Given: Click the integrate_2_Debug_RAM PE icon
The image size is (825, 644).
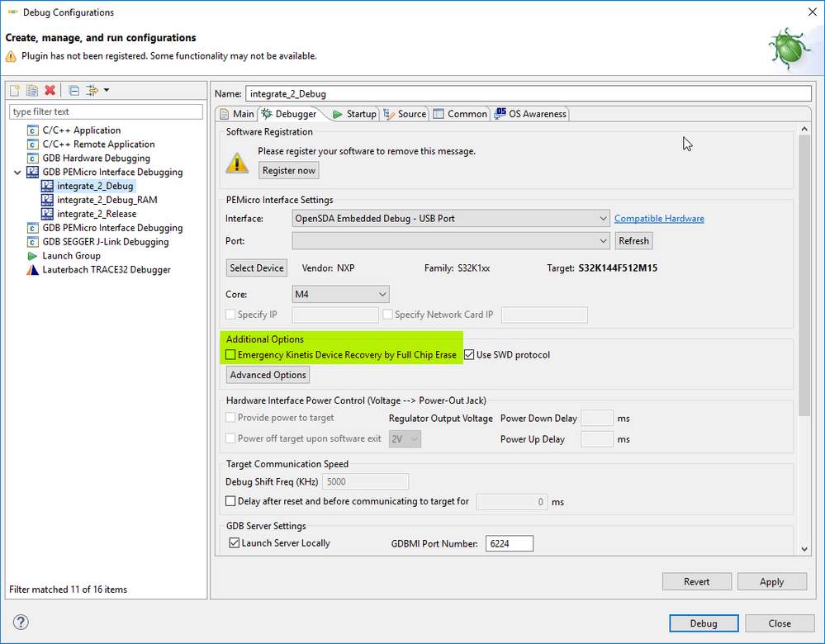Looking at the screenshot, I should (47, 200).
